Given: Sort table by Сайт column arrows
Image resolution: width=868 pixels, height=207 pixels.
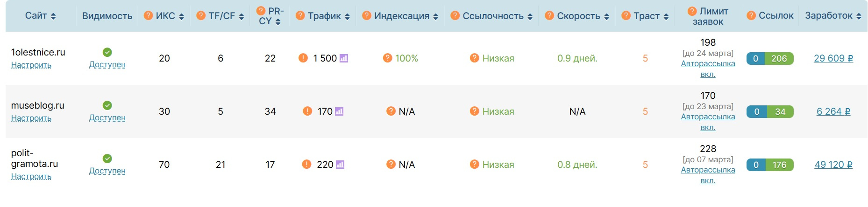Looking at the screenshot, I should pyautogui.click(x=53, y=16).
